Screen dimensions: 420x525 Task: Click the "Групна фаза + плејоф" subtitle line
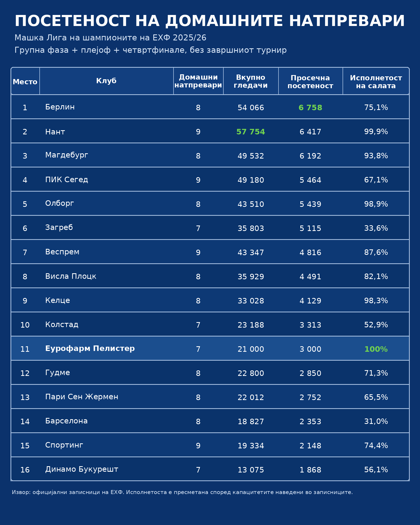tap(151, 50)
